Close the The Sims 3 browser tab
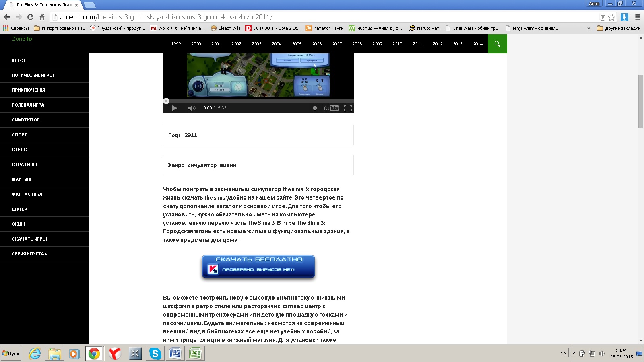 click(76, 5)
